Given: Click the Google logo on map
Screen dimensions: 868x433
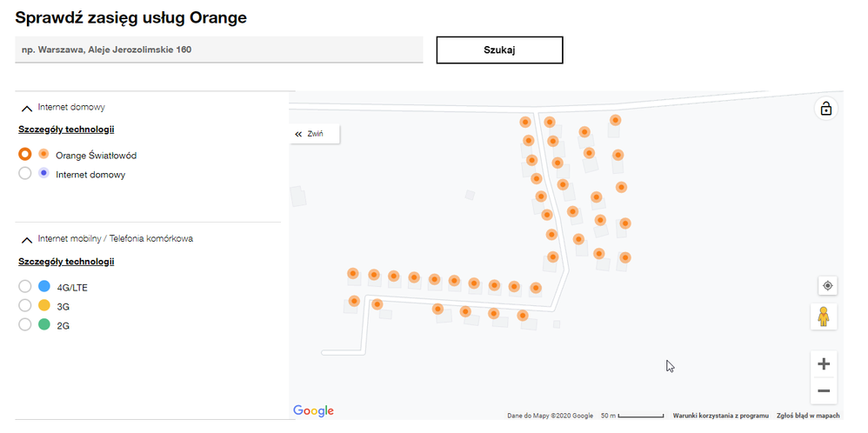Looking at the screenshot, I should tap(313, 410).
